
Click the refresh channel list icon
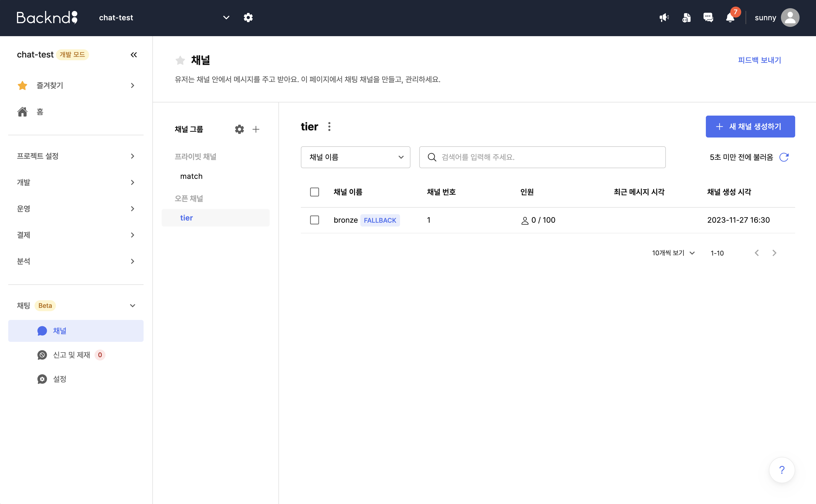(784, 157)
